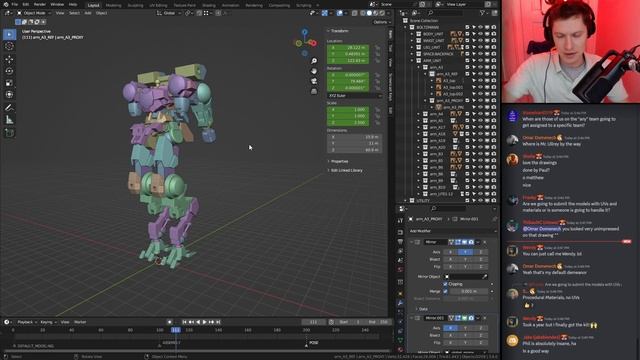Click the Location X value field
The image size is (640, 360).
(x=348, y=48)
